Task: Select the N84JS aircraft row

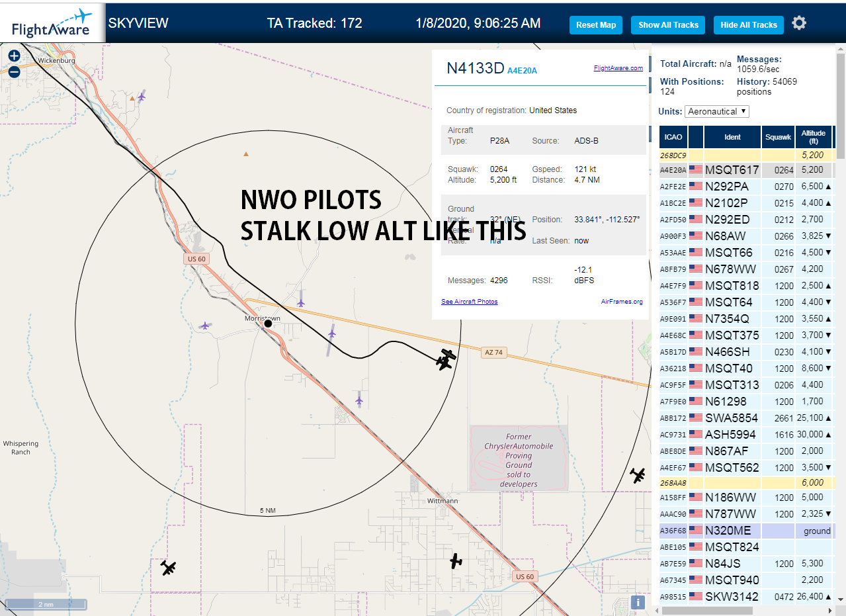Action: tap(747, 564)
